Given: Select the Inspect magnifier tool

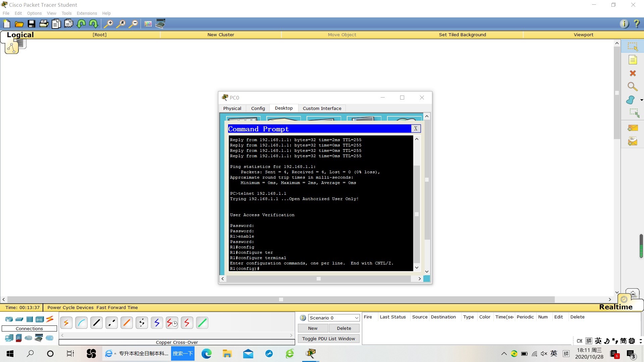Looking at the screenshot, I should 633,86.
